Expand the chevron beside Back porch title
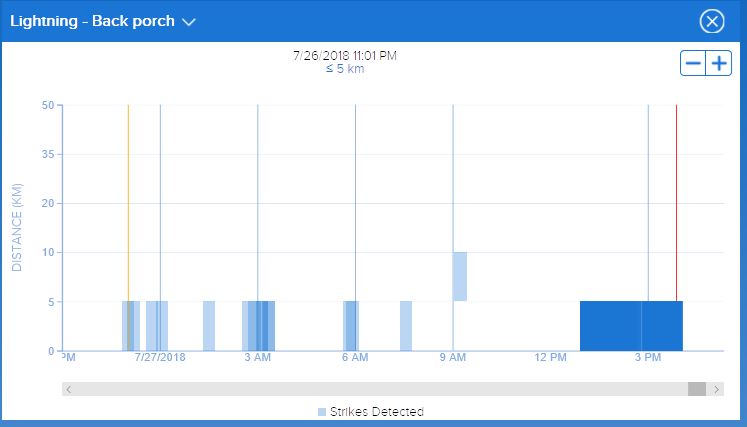Image resolution: width=747 pixels, height=427 pixels. click(189, 22)
